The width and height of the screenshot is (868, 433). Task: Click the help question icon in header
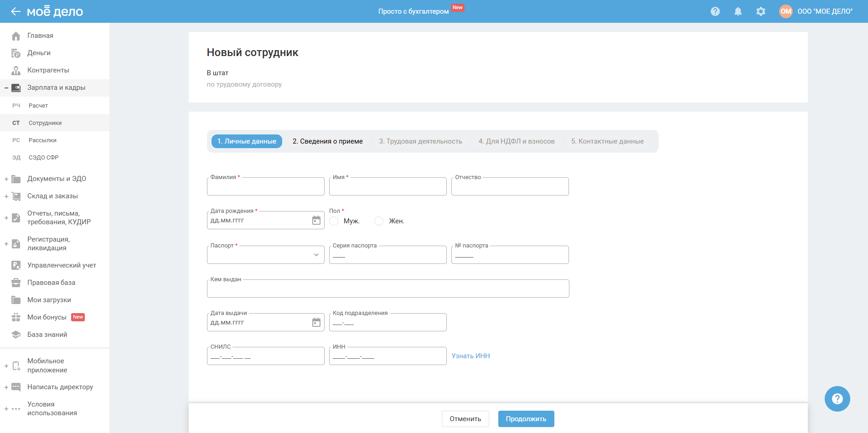point(715,11)
